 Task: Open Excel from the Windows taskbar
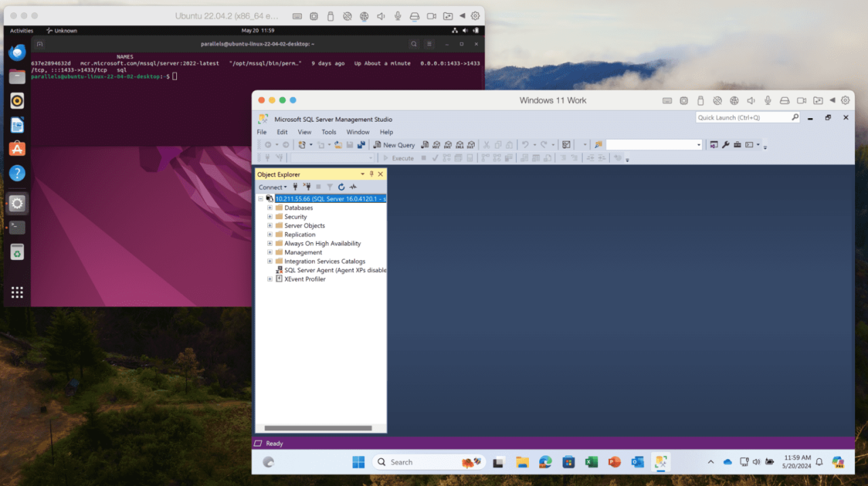(x=591, y=462)
